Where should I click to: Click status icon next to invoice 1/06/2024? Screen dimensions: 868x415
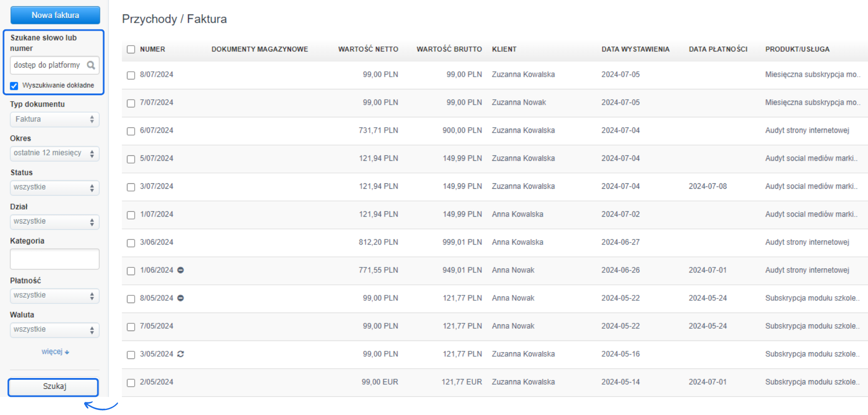point(180,270)
